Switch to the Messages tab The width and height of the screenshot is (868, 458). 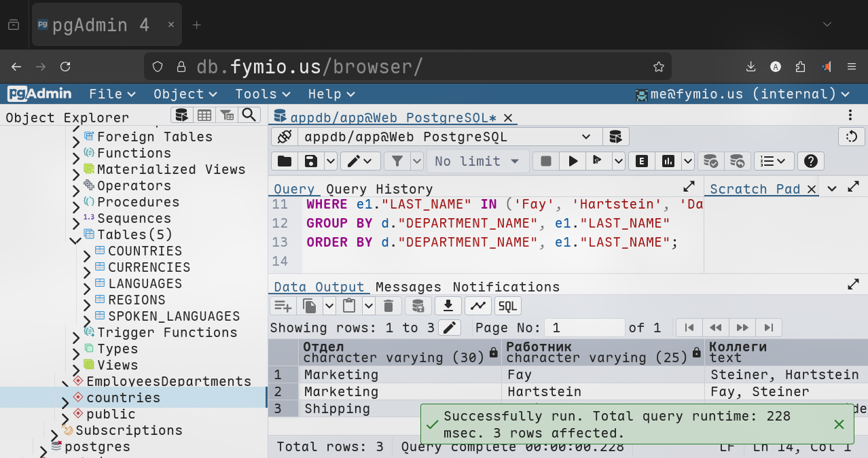pyautogui.click(x=408, y=287)
